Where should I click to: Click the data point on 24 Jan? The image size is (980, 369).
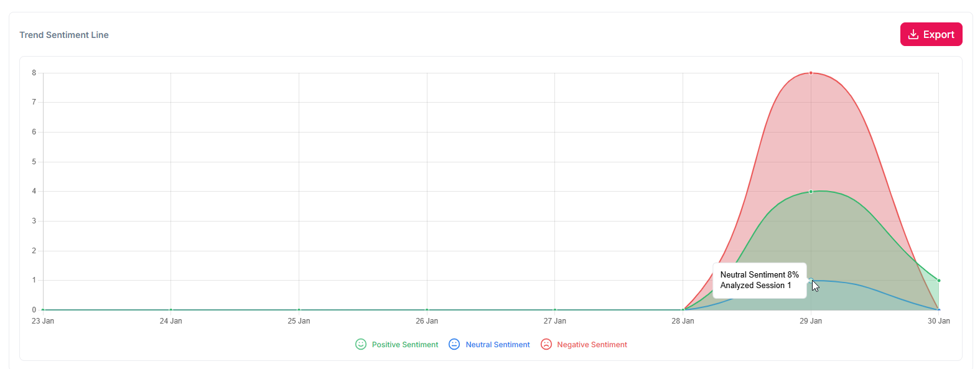[x=171, y=310]
